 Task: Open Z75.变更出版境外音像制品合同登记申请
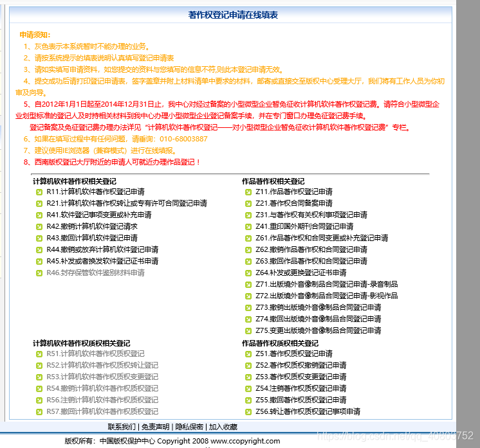point(318,331)
